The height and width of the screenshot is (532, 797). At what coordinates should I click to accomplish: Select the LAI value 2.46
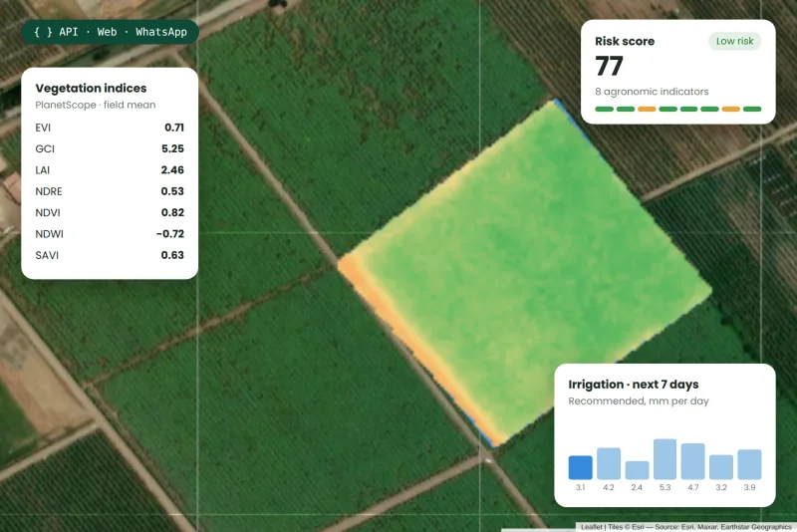[172, 170]
